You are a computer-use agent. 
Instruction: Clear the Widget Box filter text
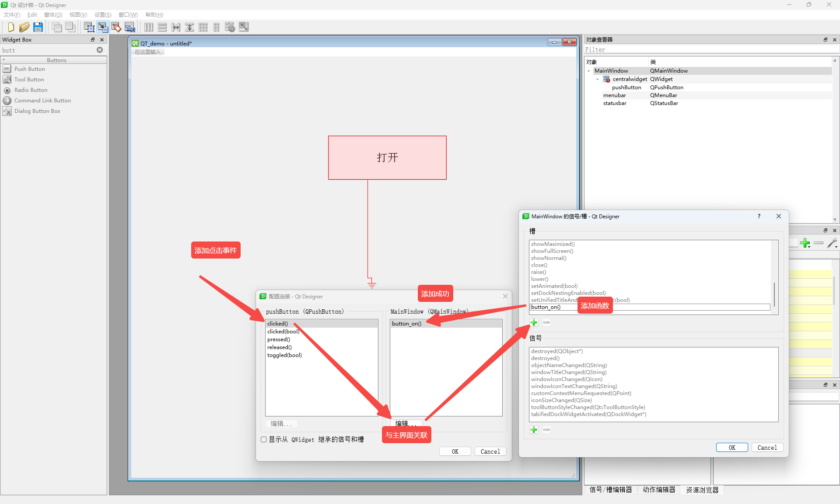(x=100, y=50)
